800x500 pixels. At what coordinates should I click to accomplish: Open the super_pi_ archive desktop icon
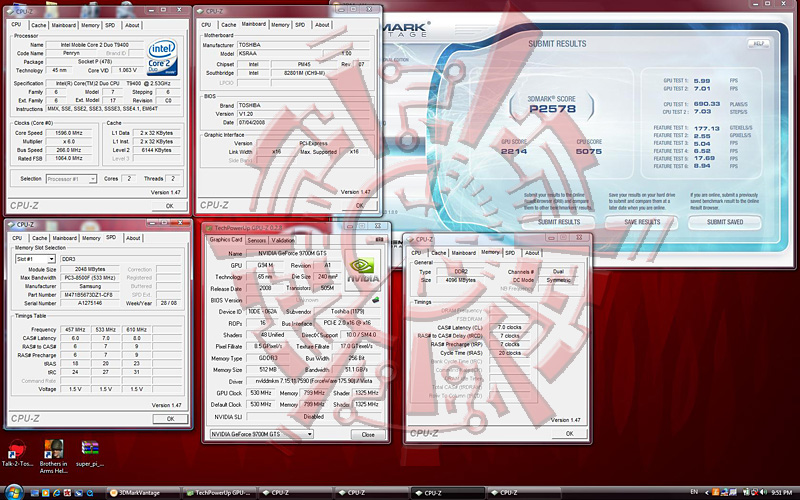90,453
